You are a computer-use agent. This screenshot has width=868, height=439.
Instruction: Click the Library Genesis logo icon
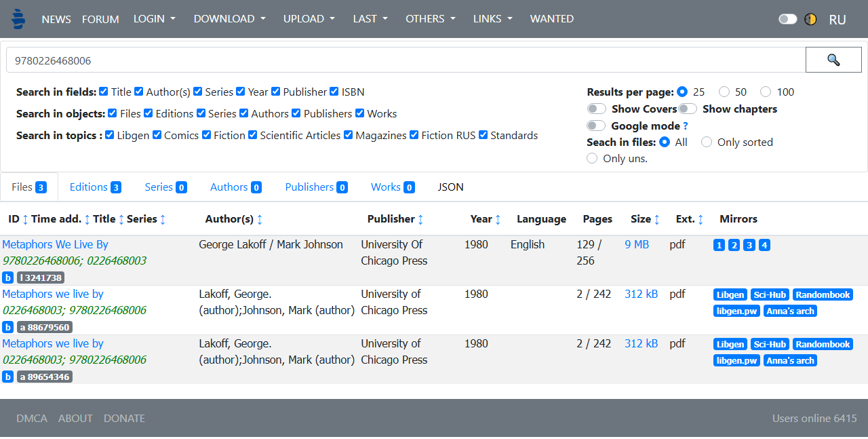tap(19, 19)
